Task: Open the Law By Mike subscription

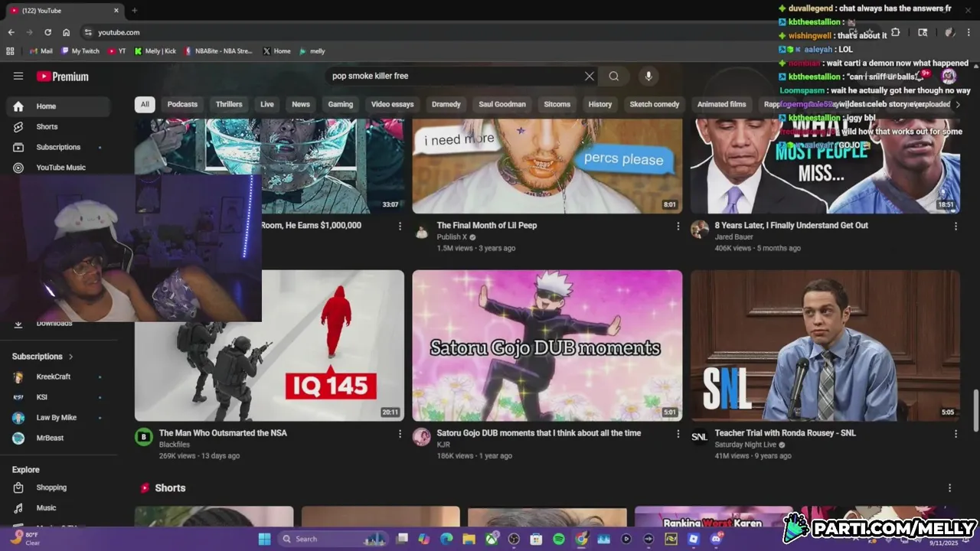Action: coord(58,418)
